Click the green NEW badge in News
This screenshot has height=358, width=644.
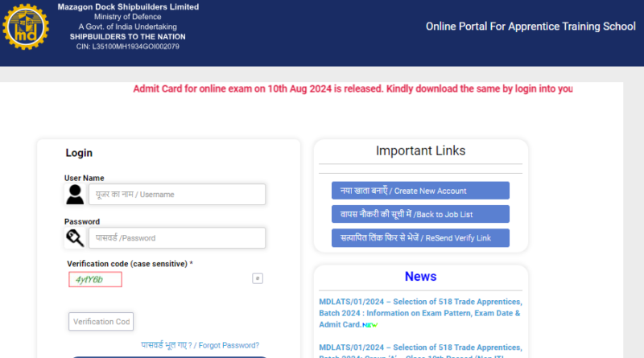(370, 324)
